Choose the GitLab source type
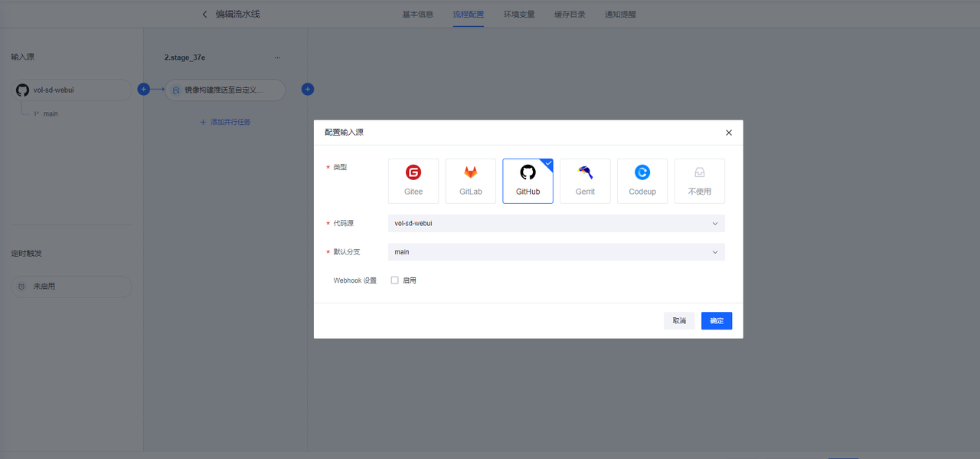The height and width of the screenshot is (459, 980). pyautogui.click(x=471, y=181)
